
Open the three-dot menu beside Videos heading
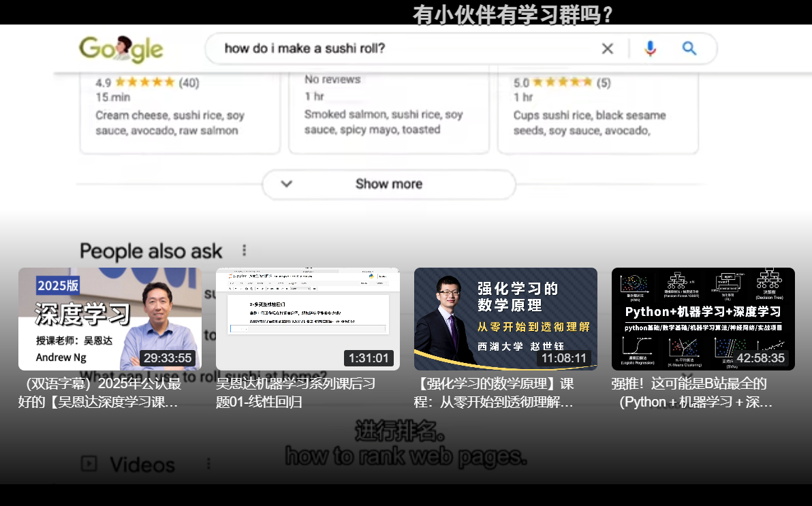point(208,464)
